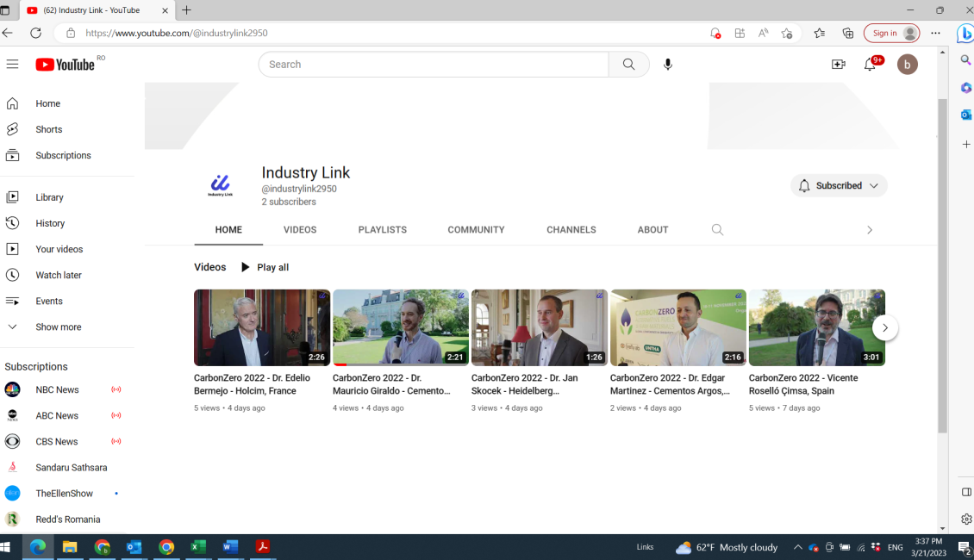Open NBC News subscription channel
This screenshot has width=974, height=560.
click(x=57, y=389)
